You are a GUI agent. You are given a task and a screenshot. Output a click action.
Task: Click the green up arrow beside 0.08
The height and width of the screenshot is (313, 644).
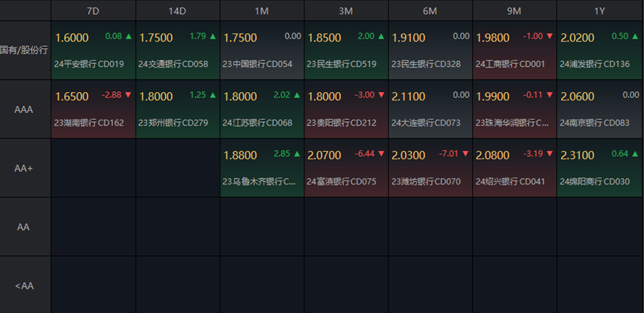(x=128, y=36)
